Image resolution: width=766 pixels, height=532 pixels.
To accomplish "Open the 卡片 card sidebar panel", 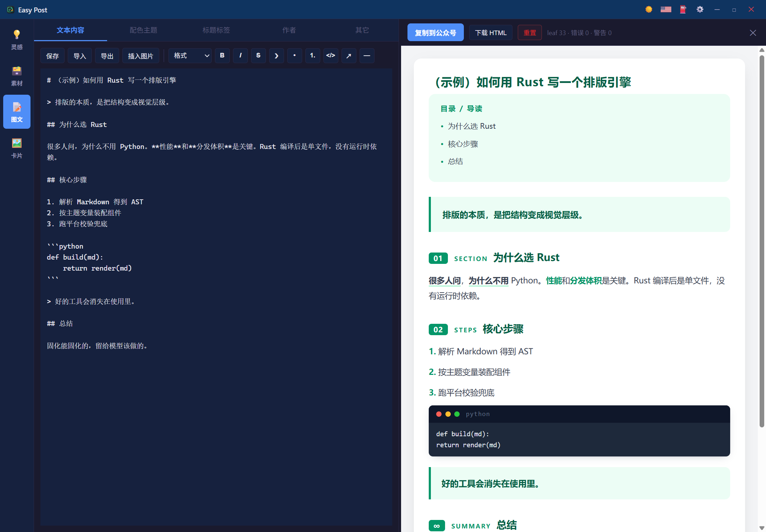I will (x=17, y=148).
